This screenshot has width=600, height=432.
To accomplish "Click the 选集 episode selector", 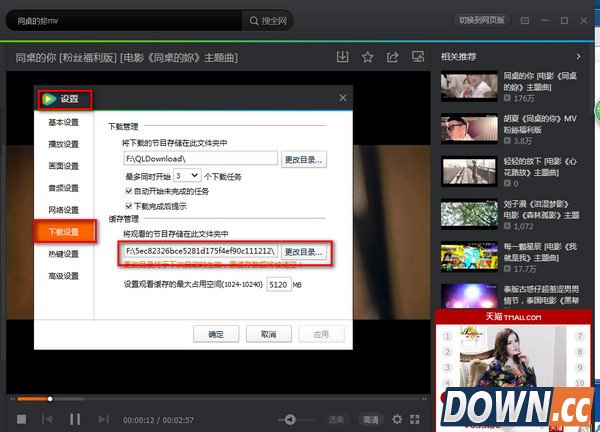I will point(336,420).
